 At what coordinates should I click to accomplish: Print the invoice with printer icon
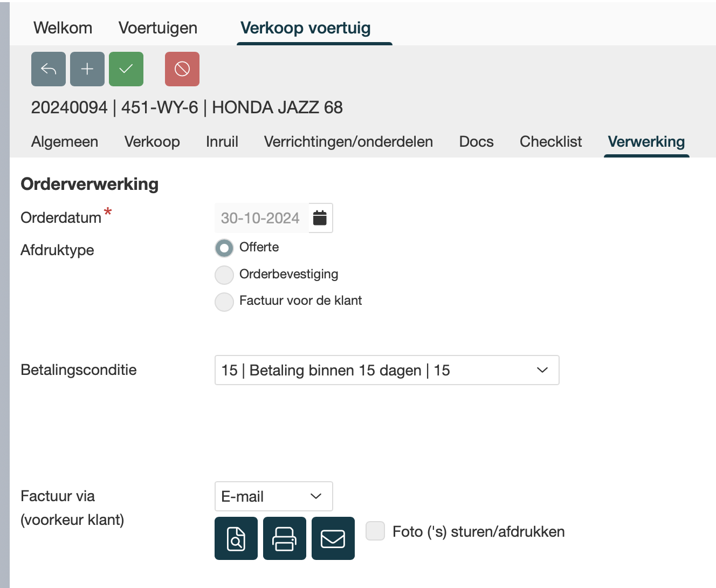(285, 538)
